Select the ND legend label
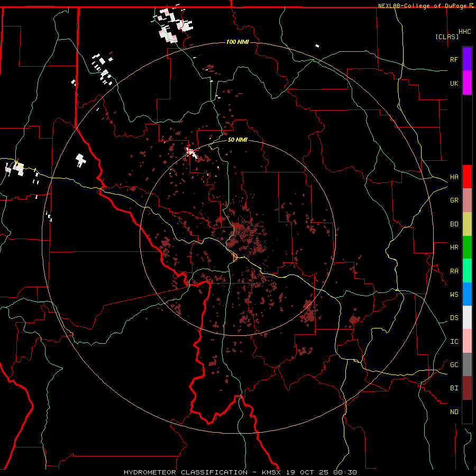 (x=454, y=412)
